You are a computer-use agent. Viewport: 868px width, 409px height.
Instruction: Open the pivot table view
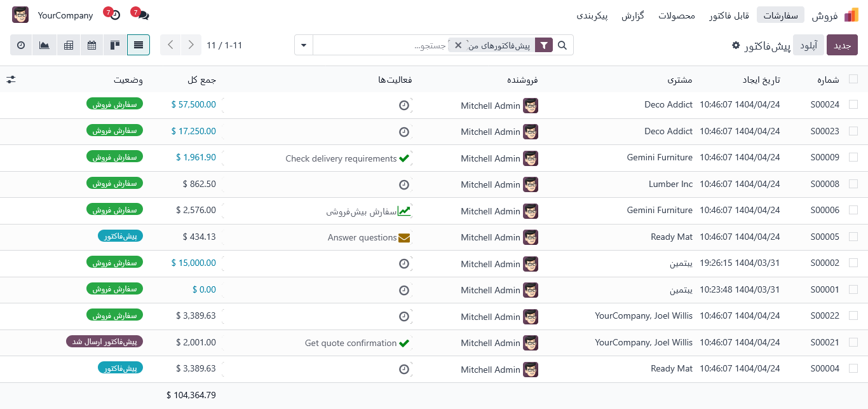tap(69, 45)
